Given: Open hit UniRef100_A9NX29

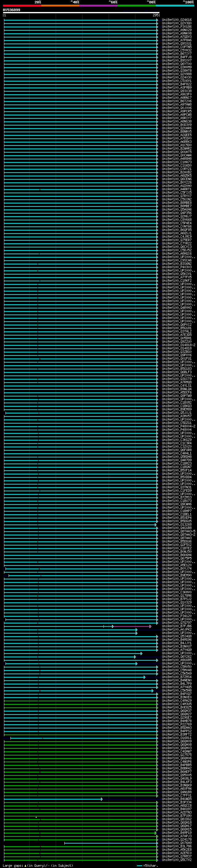Looking at the screenshot, I should (x=177, y=30).
